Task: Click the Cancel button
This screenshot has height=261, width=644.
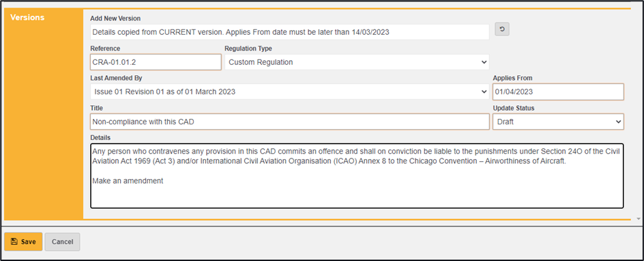Action: tap(63, 242)
